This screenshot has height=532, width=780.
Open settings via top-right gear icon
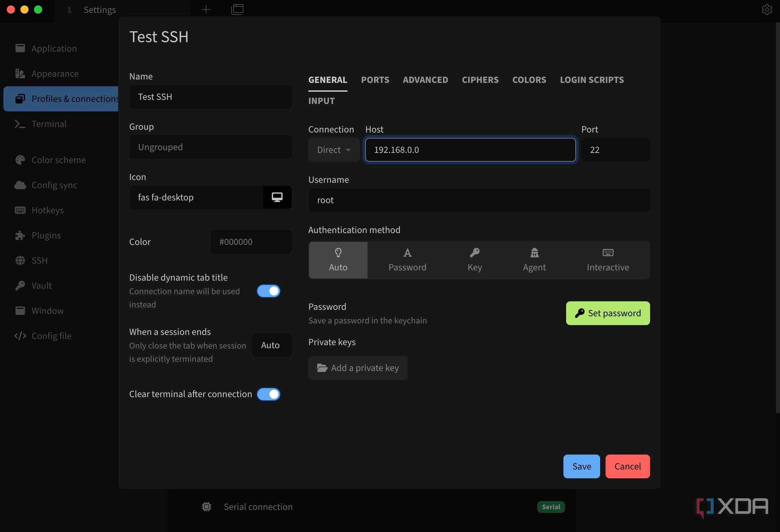point(767,10)
